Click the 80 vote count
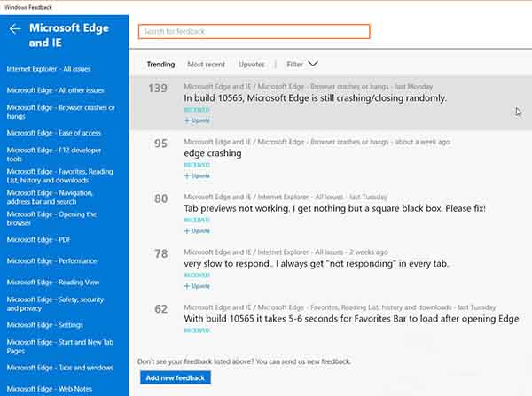The width and height of the screenshot is (532, 396). coord(160,198)
